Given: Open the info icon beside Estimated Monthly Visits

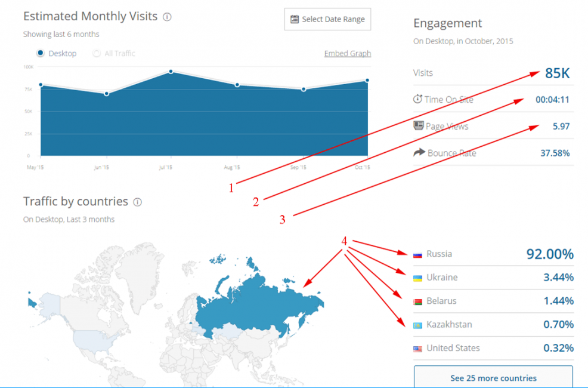Looking at the screenshot, I should [x=167, y=17].
